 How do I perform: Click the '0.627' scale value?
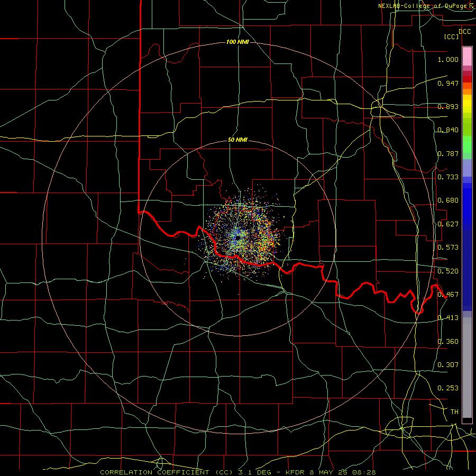point(448,224)
